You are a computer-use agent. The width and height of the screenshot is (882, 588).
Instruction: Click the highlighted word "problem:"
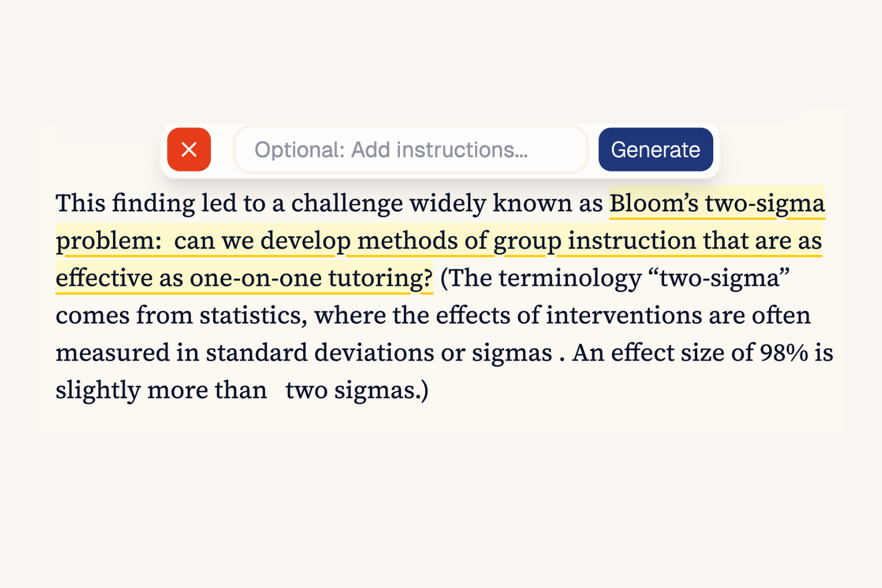click(109, 241)
